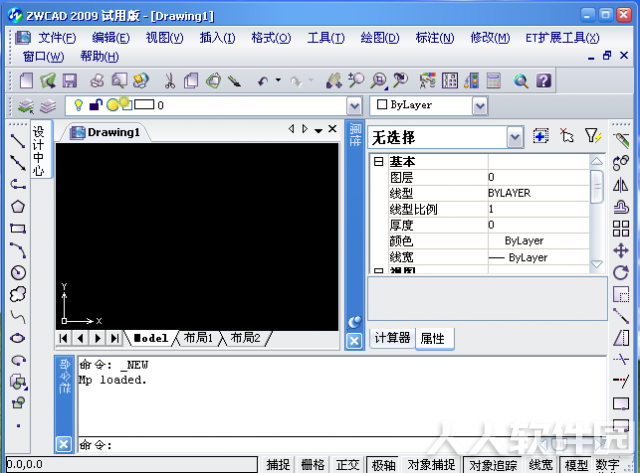
Task: Click the Zoom Window icon
Action: click(378, 81)
